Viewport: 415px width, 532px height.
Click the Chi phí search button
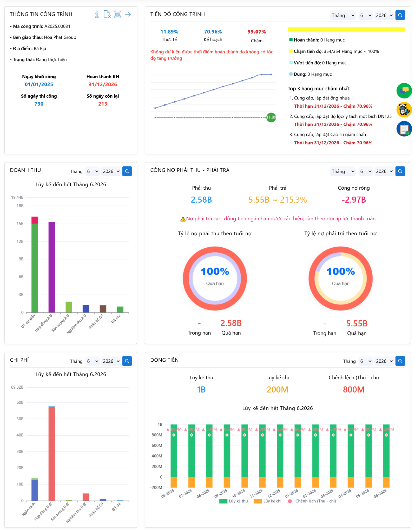point(127,361)
